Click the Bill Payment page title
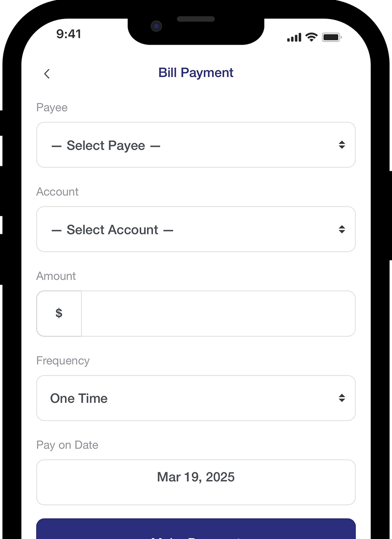This screenshot has width=392, height=539. (x=196, y=73)
